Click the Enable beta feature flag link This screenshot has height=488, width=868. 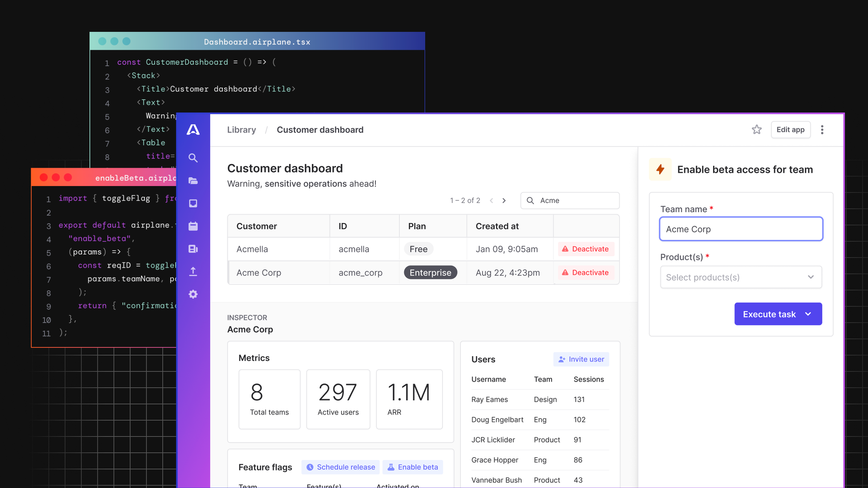click(x=413, y=467)
